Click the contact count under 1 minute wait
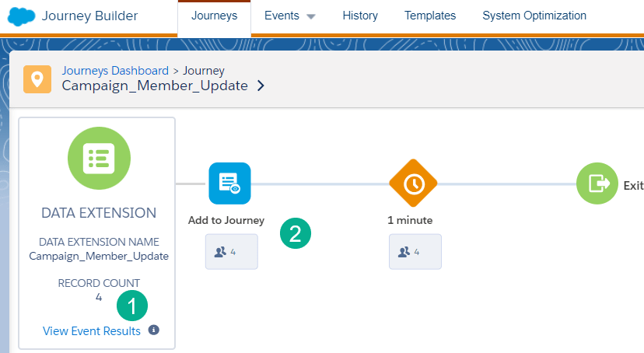The width and height of the screenshot is (644, 353). (415, 252)
